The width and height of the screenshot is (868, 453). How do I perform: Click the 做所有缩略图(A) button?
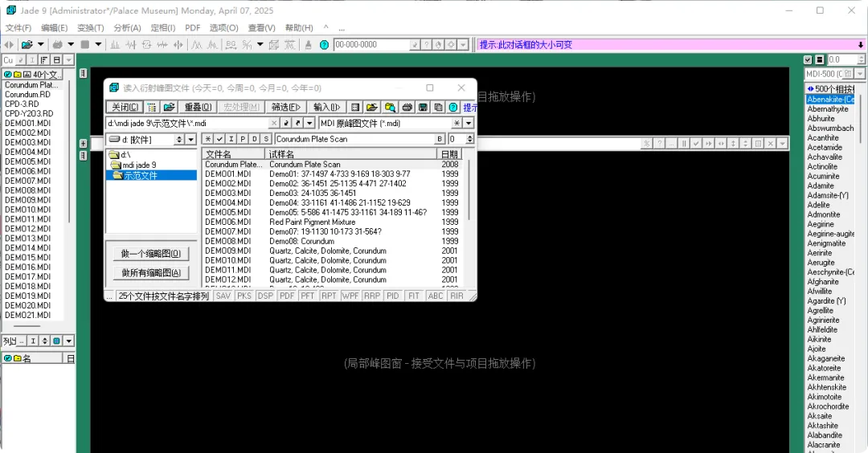click(151, 273)
